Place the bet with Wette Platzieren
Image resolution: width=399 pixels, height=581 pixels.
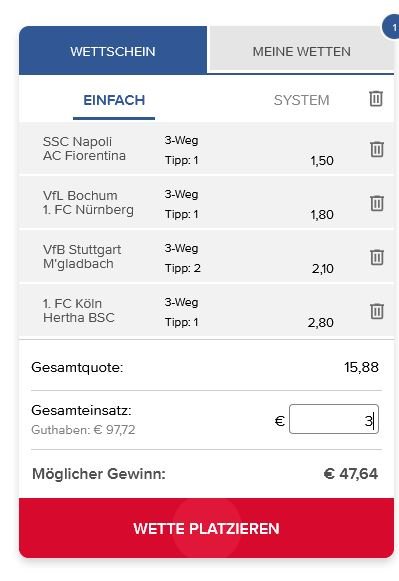click(206, 528)
